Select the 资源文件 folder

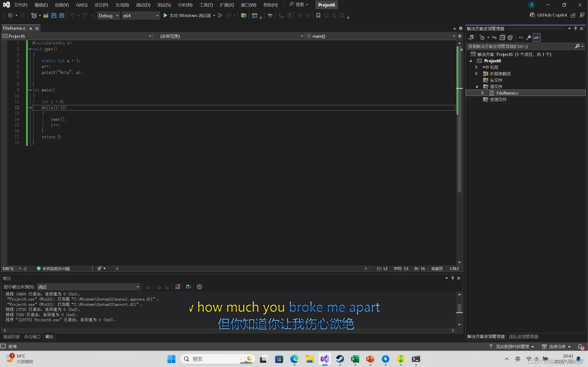point(498,99)
